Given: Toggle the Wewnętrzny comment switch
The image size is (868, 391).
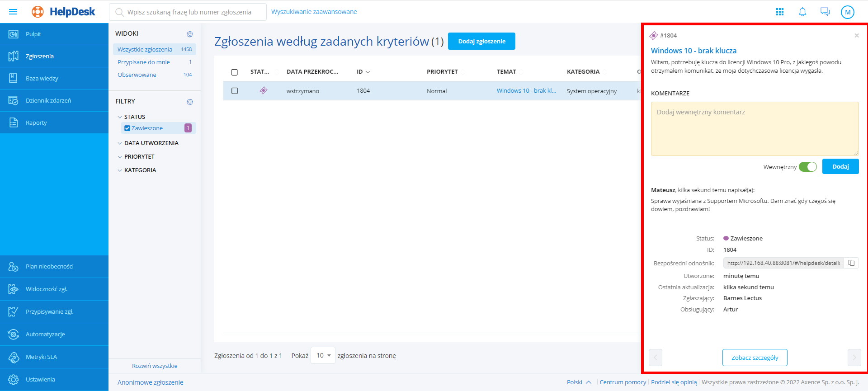Looking at the screenshot, I should pyautogui.click(x=808, y=167).
